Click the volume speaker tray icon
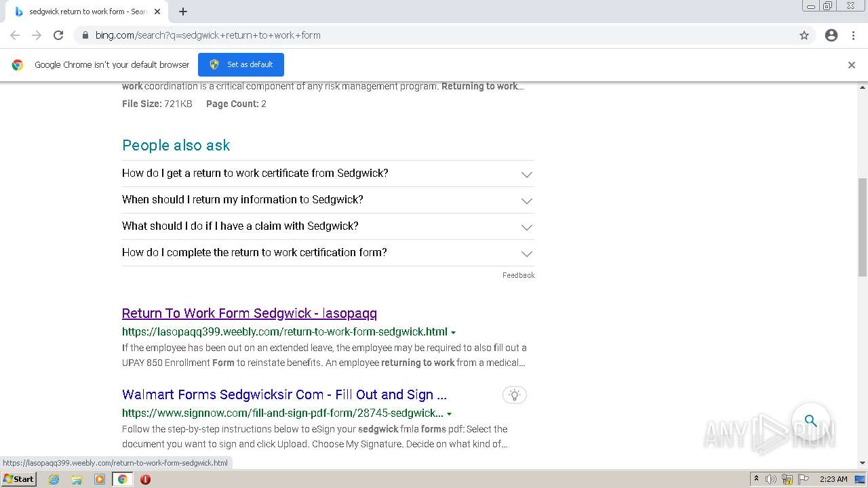 tap(771, 479)
